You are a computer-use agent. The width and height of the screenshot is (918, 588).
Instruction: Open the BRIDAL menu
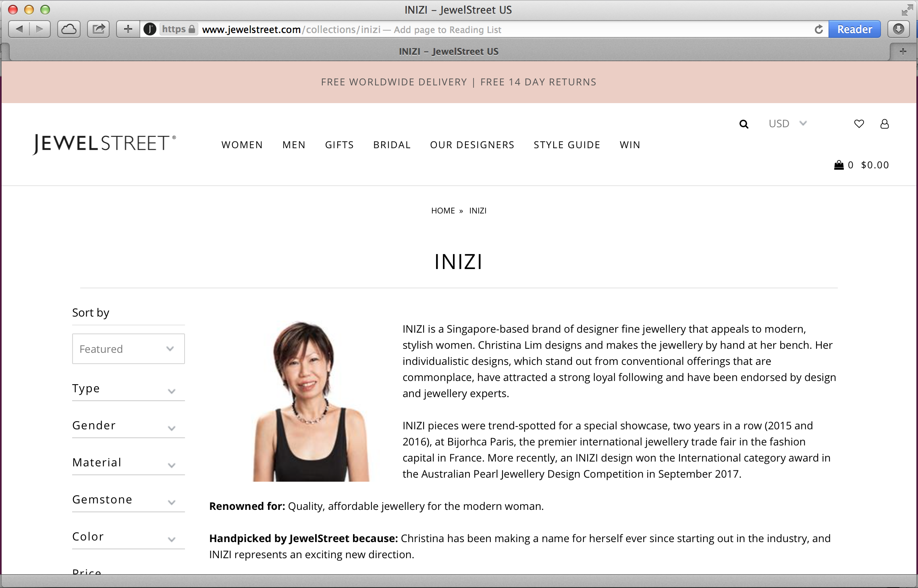pyautogui.click(x=392, y=145)
